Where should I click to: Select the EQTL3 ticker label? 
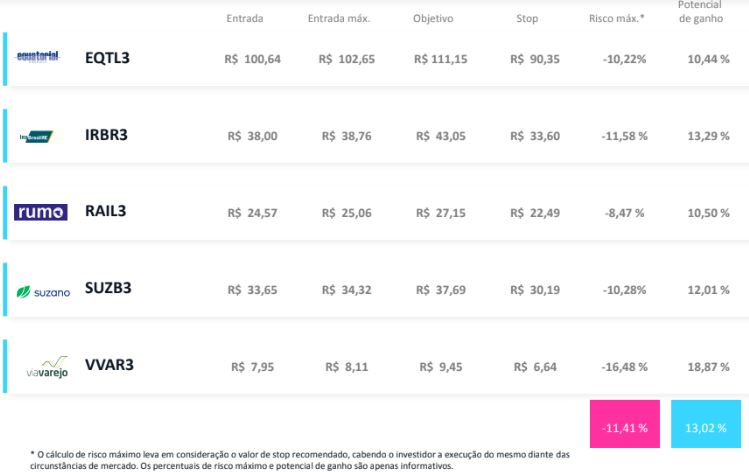pyautogui.click(x=107, y=58)
